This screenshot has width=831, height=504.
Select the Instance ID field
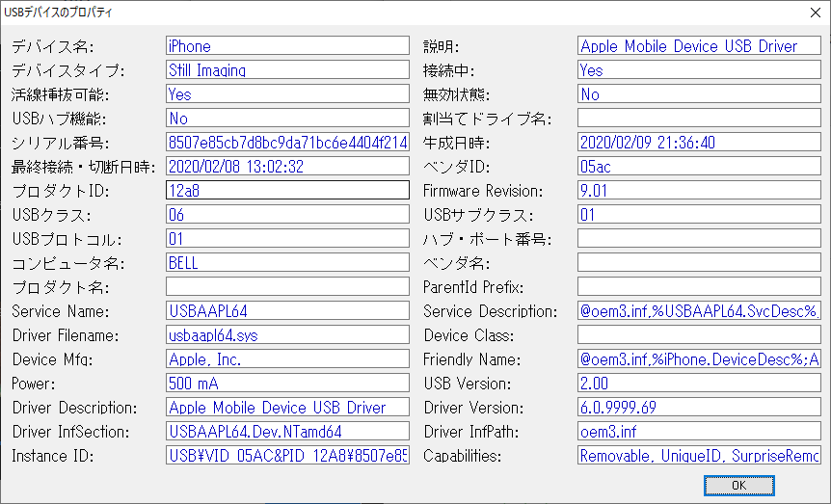coord(287,455)
